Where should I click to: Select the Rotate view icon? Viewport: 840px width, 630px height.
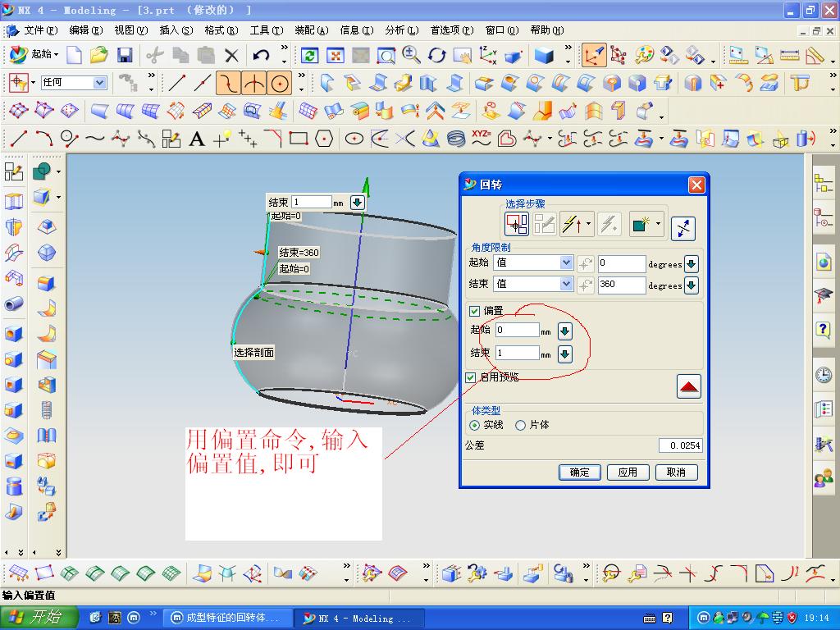point(436,55)
